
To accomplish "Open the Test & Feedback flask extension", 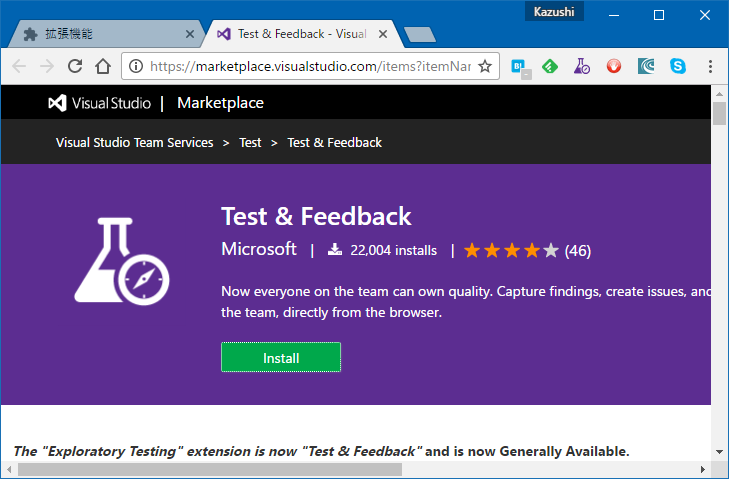I will (x=581, y=67).
